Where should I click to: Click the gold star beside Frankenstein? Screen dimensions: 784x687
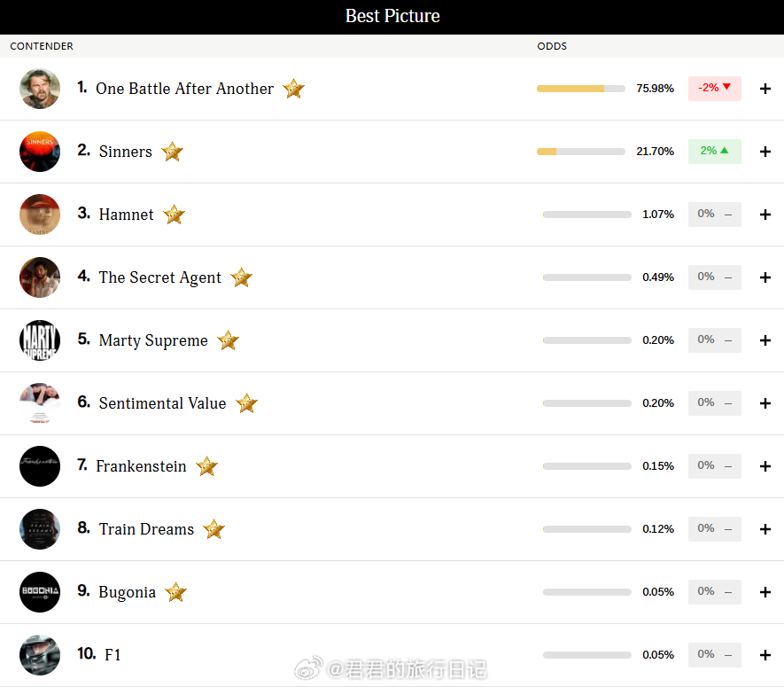click(206, 466)
